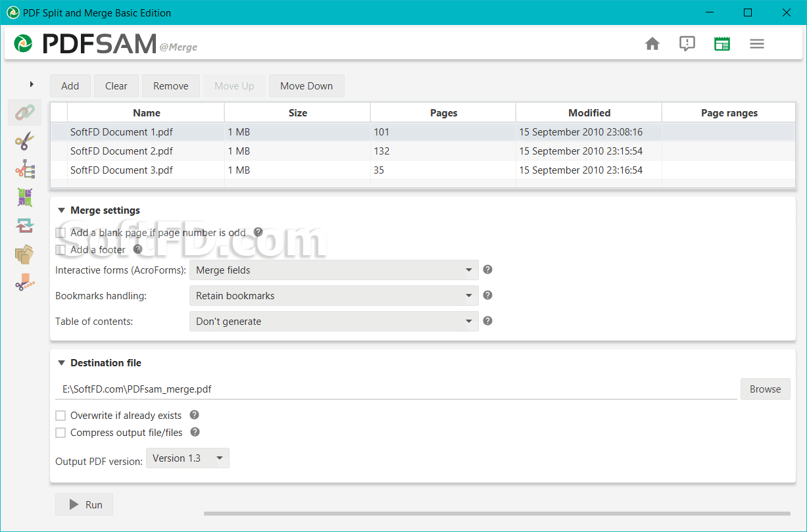
Task: Click the 101 pages cell
Action: point(443,132)
